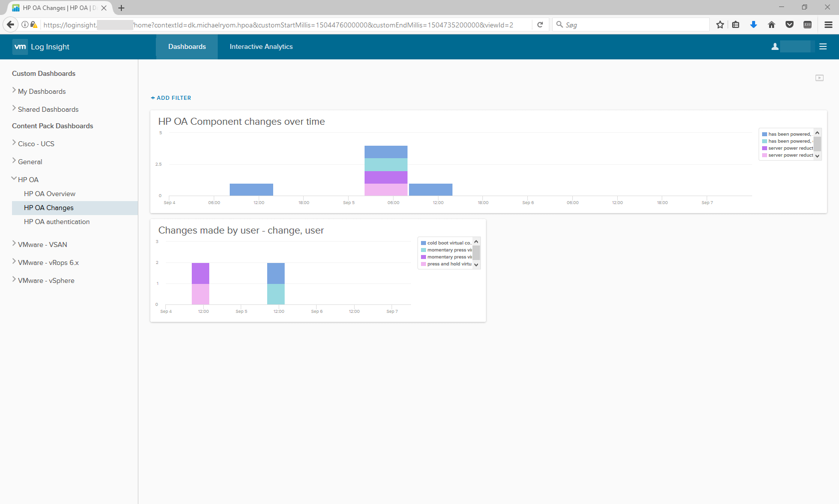Viewport: 839px width, 504px height.
Task: Open HP OA Overview dashboard
Action: pyautogui.click(x=49, y=194)
